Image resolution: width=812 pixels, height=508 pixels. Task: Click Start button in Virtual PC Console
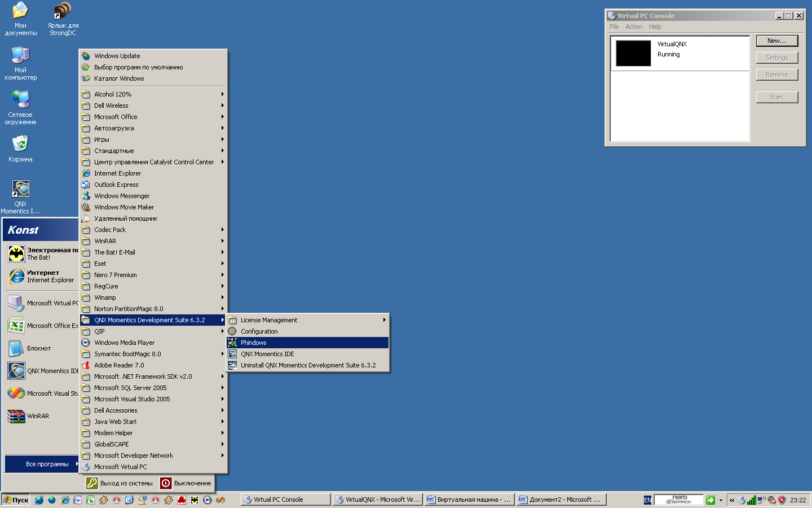tap(777, 97)
